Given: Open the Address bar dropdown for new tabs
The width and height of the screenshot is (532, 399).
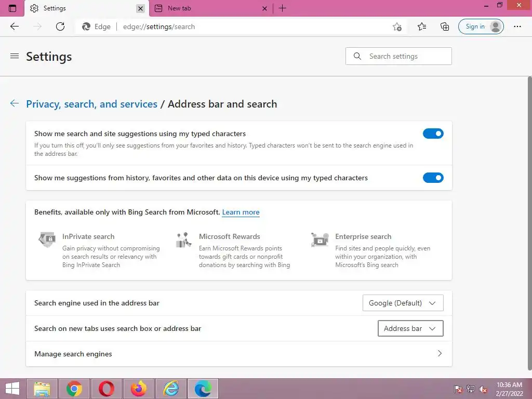Looking at the screenshot, I should [410, 328].
